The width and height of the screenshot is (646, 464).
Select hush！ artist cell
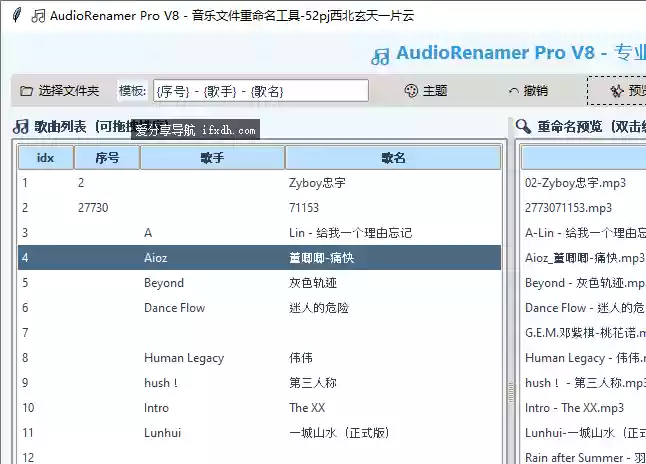tap(162, 383)
